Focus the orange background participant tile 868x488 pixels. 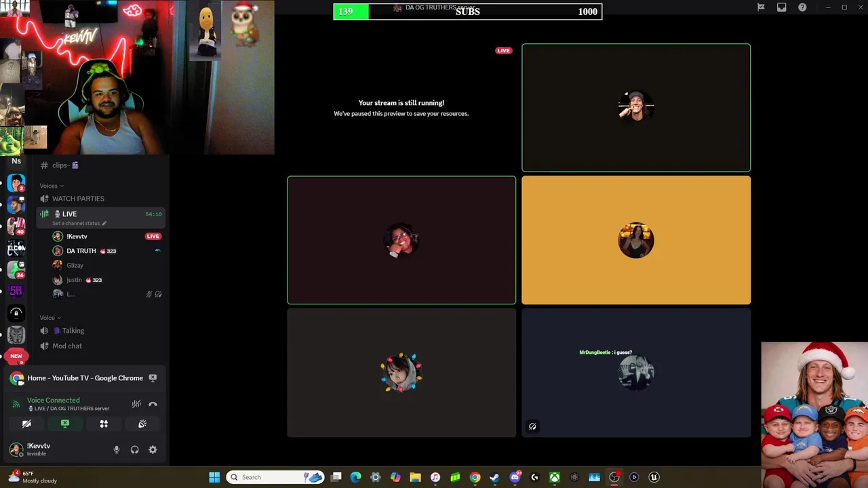pyautogui.click(x=636, y=240)
